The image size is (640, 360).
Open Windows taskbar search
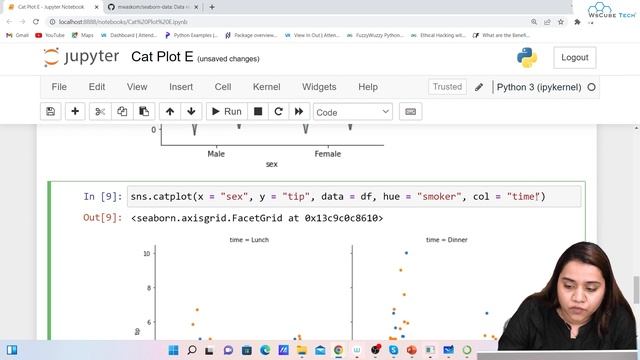point(191,350)
